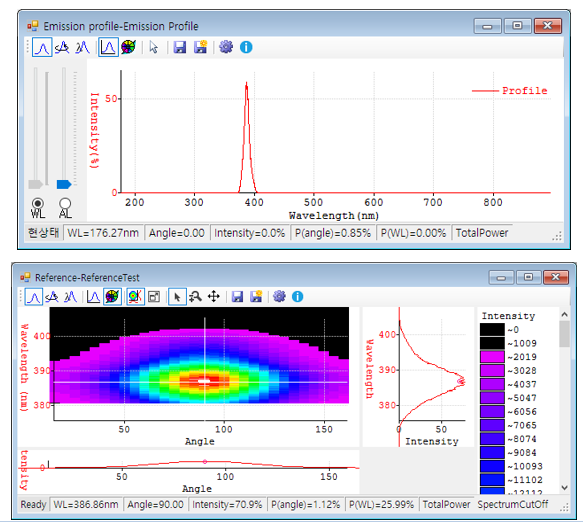Click the lambda curve icon in Emission Profile toolbar
The image size is (583, 522).
click(x=83, y=47)
